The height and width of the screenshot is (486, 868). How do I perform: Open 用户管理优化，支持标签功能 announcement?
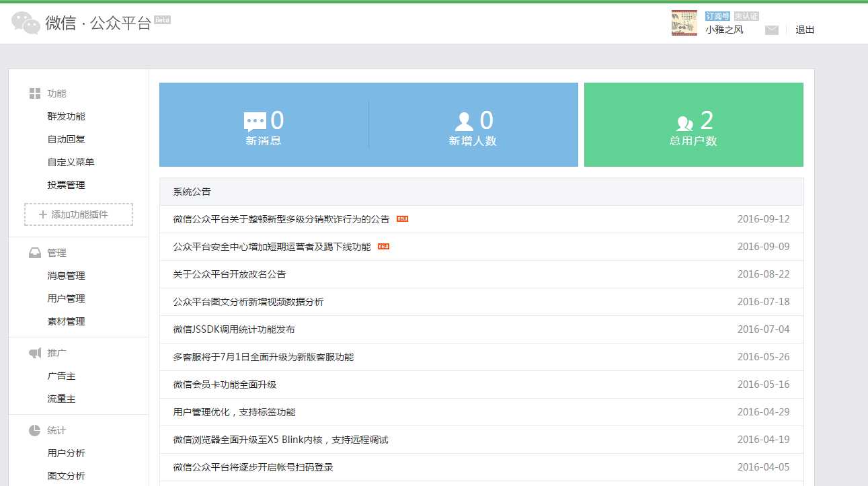click(234, 412)
